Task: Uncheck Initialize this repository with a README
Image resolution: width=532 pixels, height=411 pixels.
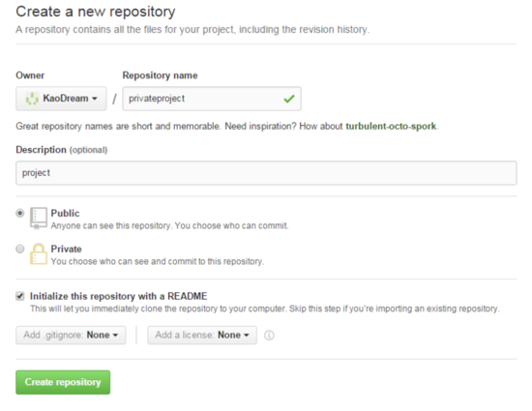Action: (20, 296)
